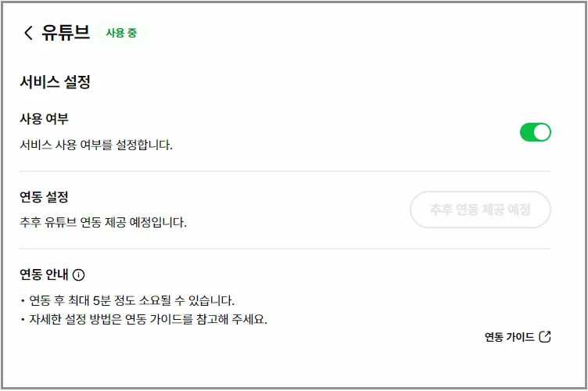Image resolution: width=588 pixels, height=391 pixels.
Task: Click the 추후 연동 제공 예정 button
Action: (480, 210)
